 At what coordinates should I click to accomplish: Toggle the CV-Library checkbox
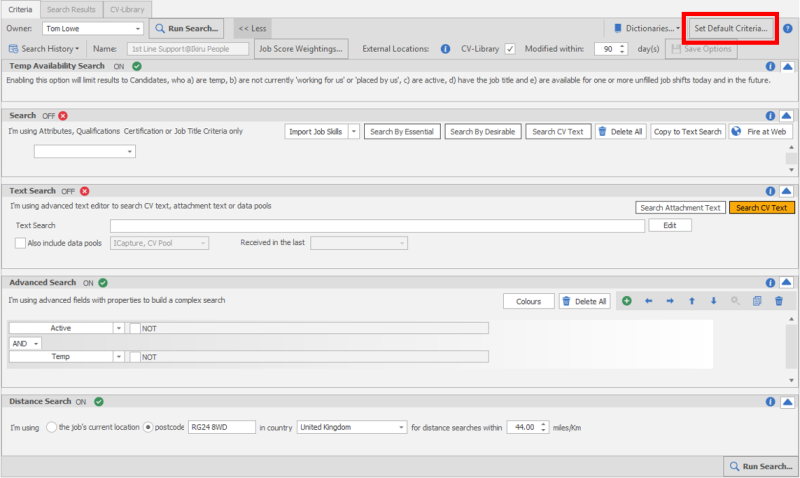[510, 48]
